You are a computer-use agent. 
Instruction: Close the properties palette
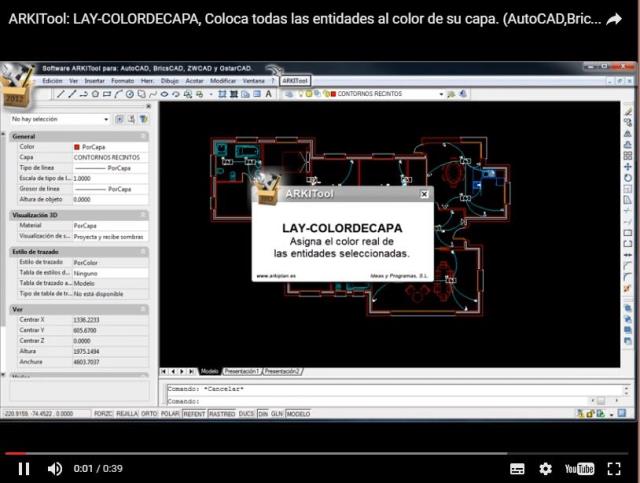point(149,106)
